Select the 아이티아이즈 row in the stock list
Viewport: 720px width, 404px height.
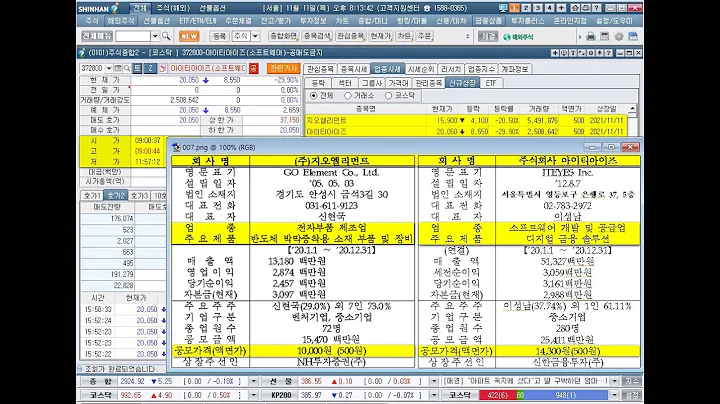point(466,131)
